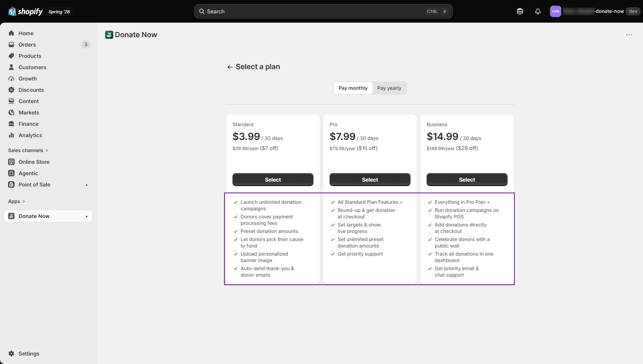
Task: Click "Auto-send thank-you & donor emails"
Action: [267, 272]
